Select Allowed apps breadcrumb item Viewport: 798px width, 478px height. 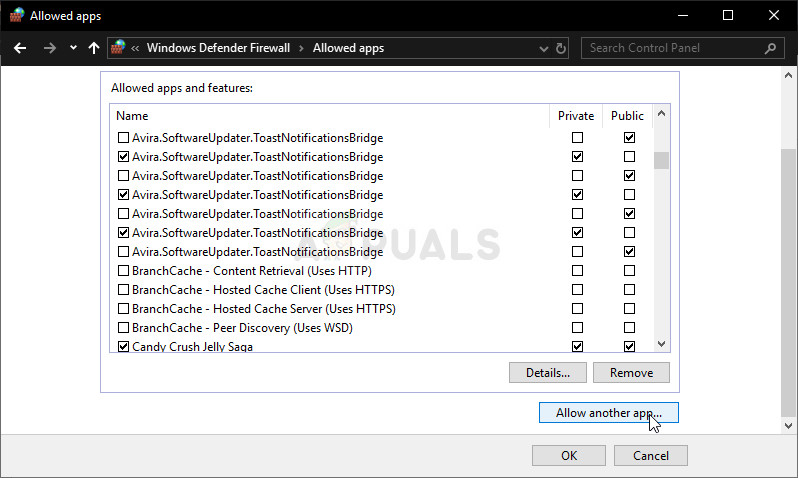coord(348,48)
